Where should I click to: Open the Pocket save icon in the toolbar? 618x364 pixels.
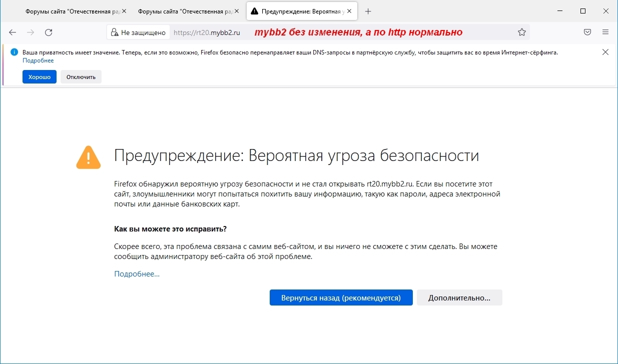coord(588,32)
